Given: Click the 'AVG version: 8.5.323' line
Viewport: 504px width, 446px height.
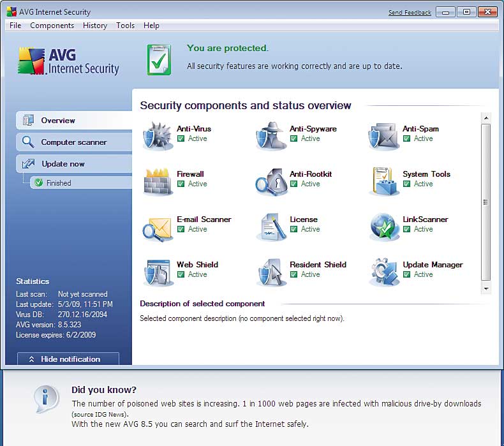Looking at the screenshot, I should (48, 325).
